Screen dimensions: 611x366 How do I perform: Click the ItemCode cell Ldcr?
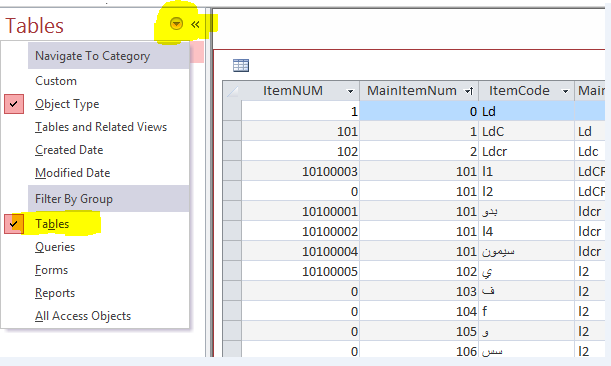point(526,151)
